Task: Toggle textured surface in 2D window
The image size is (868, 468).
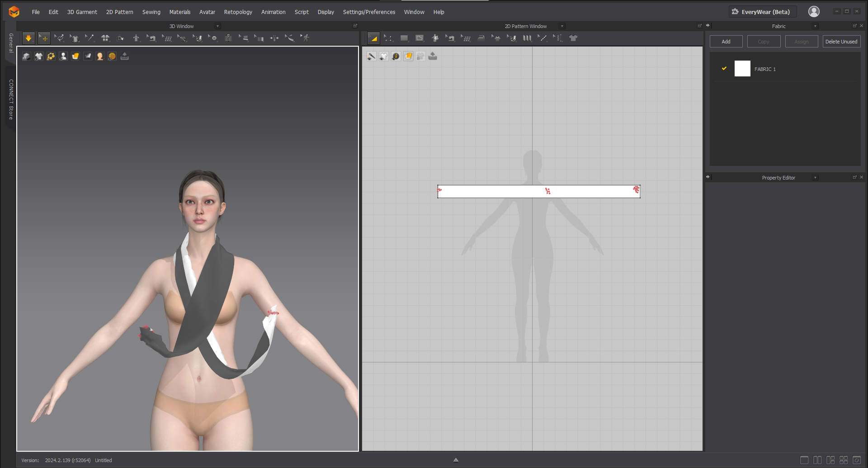Action: (x=408, y=57)
